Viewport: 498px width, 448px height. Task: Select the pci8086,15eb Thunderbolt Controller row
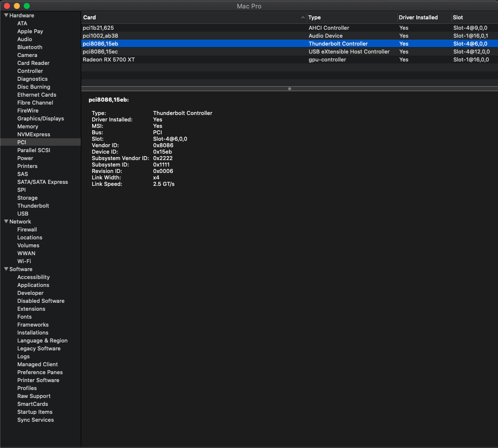click(x=290, y=44)
